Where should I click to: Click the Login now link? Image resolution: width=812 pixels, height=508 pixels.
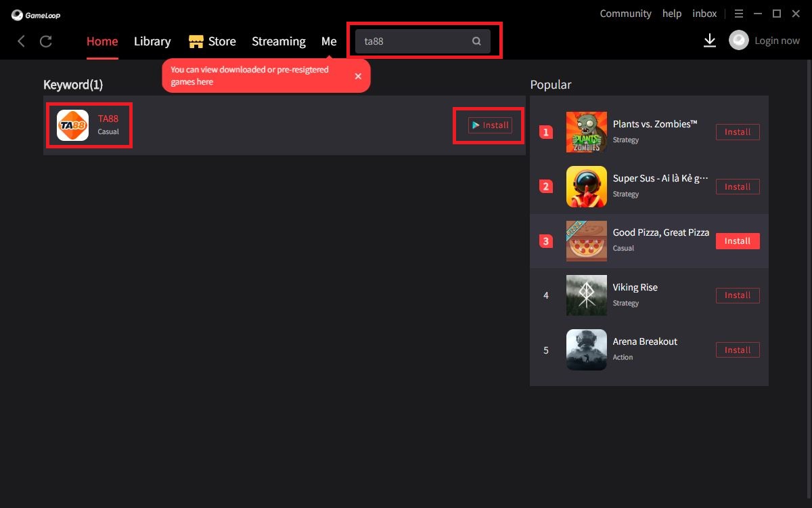(777, 41)
